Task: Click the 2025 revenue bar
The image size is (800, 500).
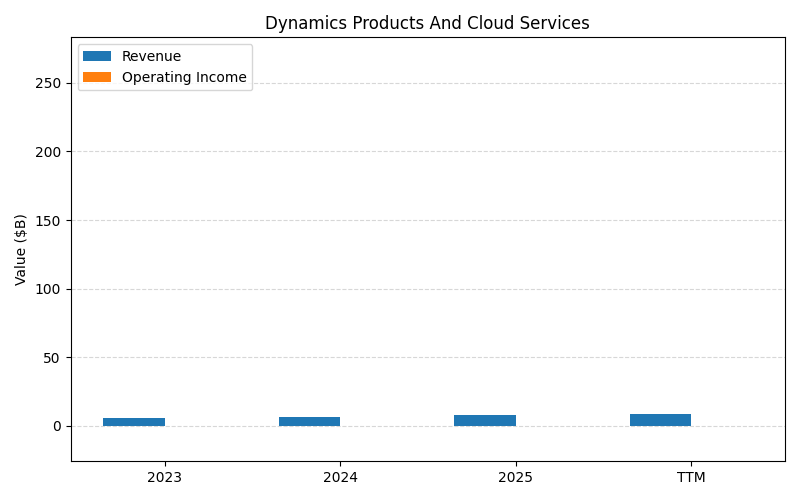Action: coord(485,420)
